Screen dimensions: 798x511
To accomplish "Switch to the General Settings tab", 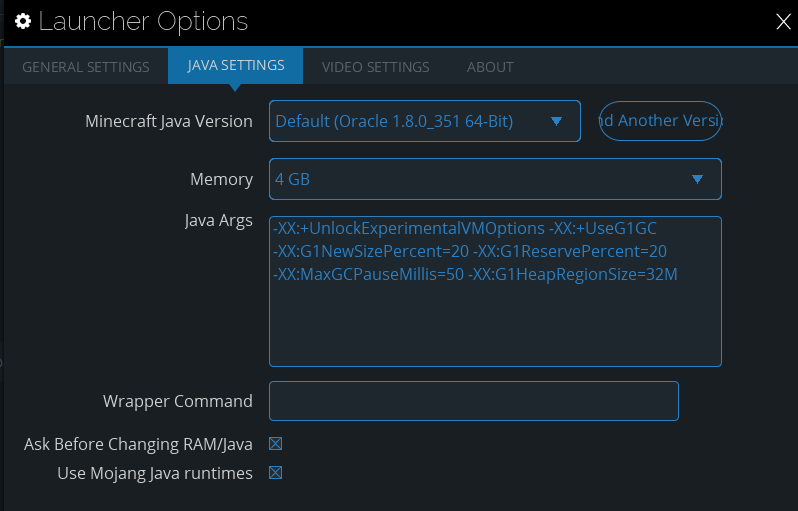I will [86, 67].
